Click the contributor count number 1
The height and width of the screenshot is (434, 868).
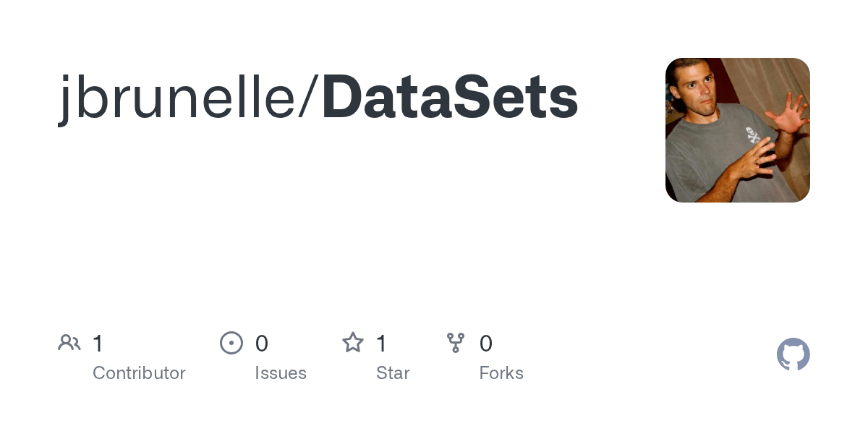pos(98,344)
